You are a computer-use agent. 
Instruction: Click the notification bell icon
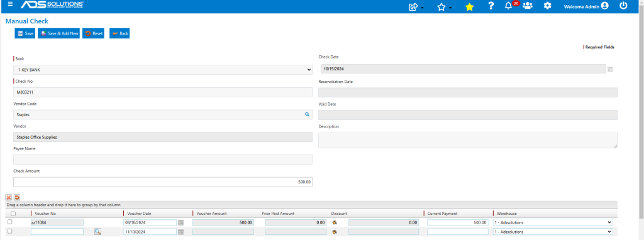point(508,6)
